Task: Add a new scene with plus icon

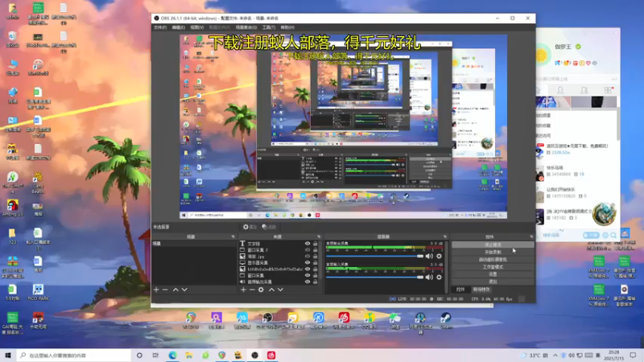Action: [156, 290]
